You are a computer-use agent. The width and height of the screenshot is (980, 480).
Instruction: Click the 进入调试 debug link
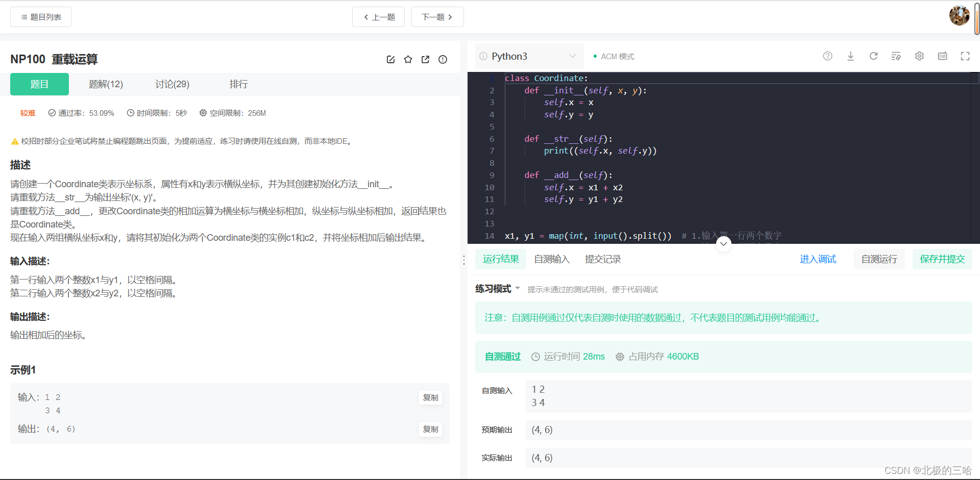[818, 259]
